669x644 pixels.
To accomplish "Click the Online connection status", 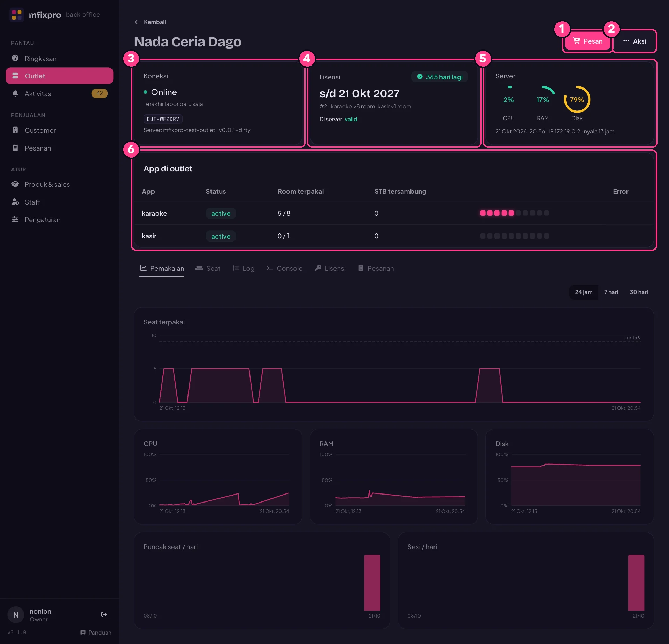I will point(160,92).
